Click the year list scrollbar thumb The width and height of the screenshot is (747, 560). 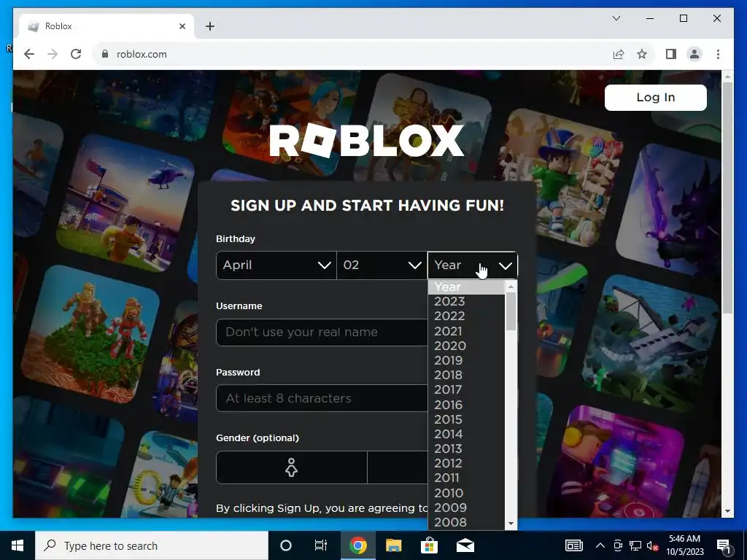(511, 311)
